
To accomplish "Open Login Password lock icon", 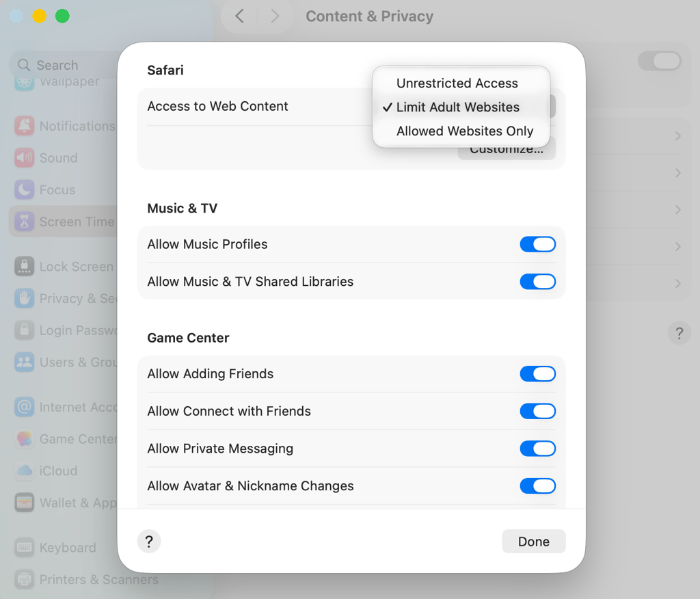I will (x=24, y=330).
